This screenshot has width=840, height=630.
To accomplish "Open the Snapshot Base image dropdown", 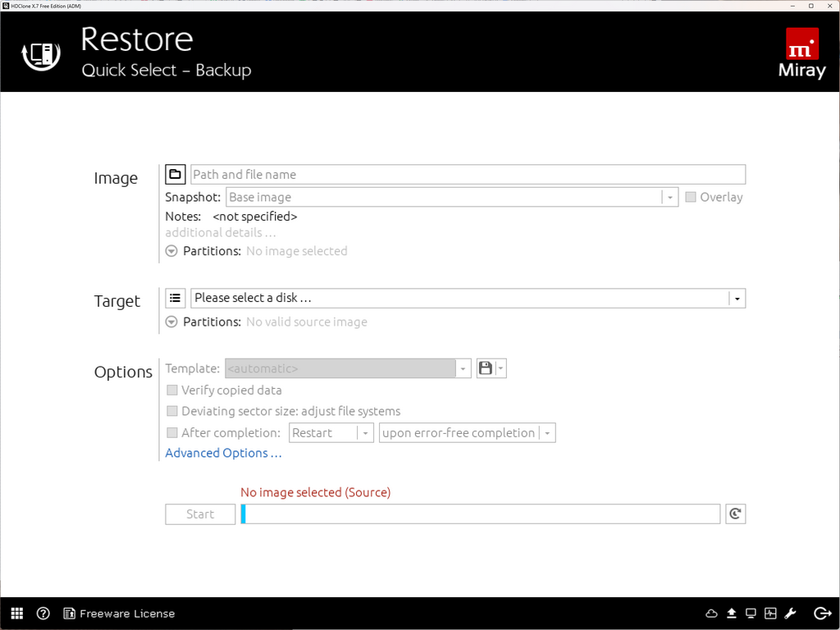I will tap(452, 197).
